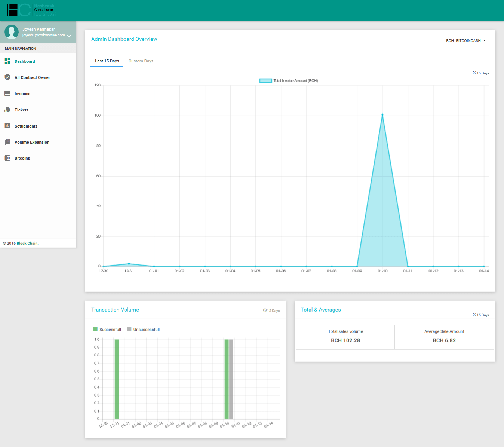Click user name Joyesh Karmakar

coord(39,29)
